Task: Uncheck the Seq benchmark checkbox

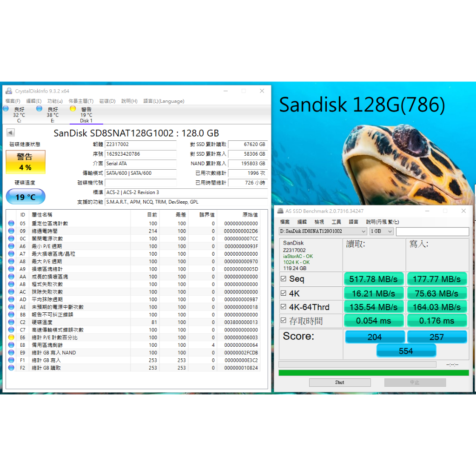Action: coord(284,279)
